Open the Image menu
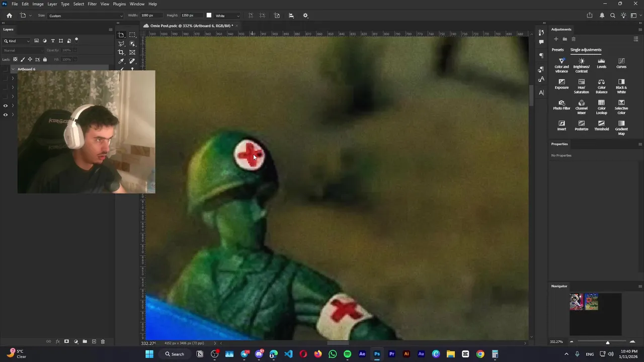644x362 pixels. point(38,4)
